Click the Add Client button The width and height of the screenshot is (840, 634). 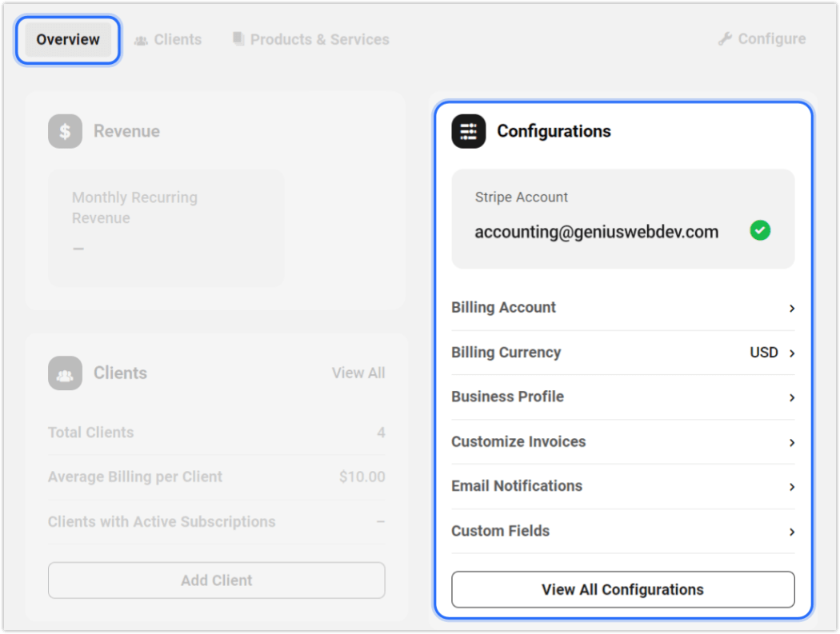pos(216,580)
